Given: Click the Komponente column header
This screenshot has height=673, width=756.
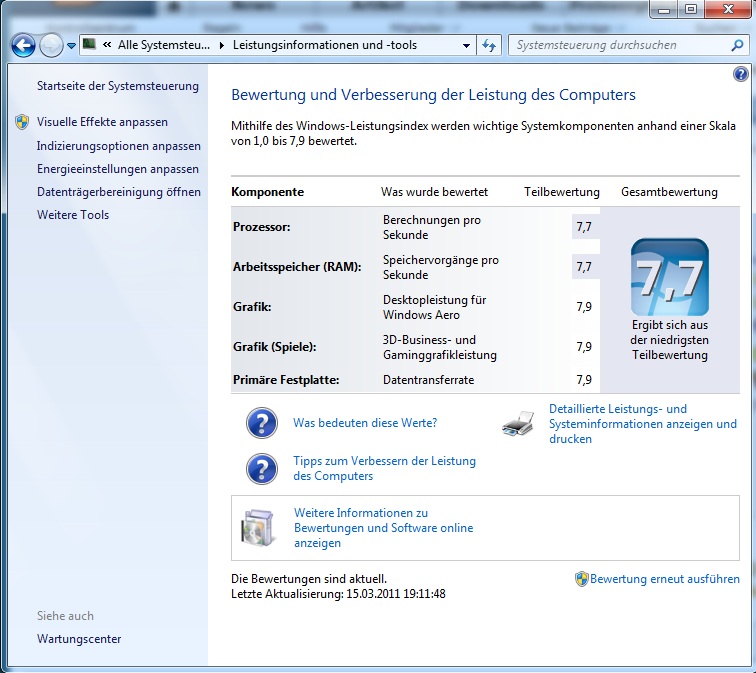Looking at the screenshot, I should click(268, 192).
